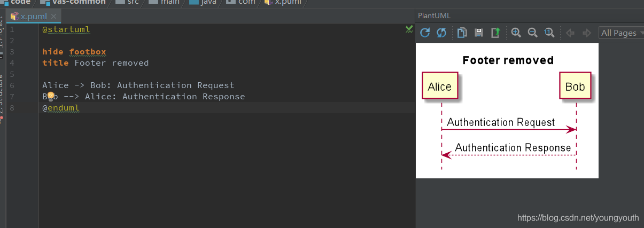Save the current diagram image
644x228 pixels.
click(479, 33)
